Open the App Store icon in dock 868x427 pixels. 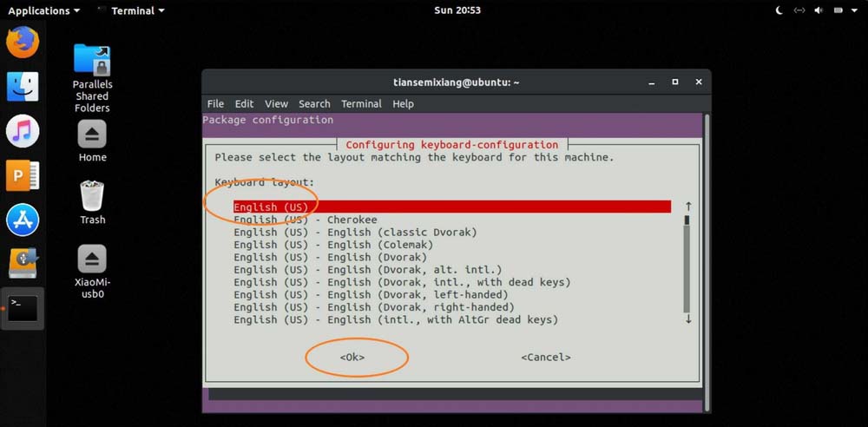(23, 220)
